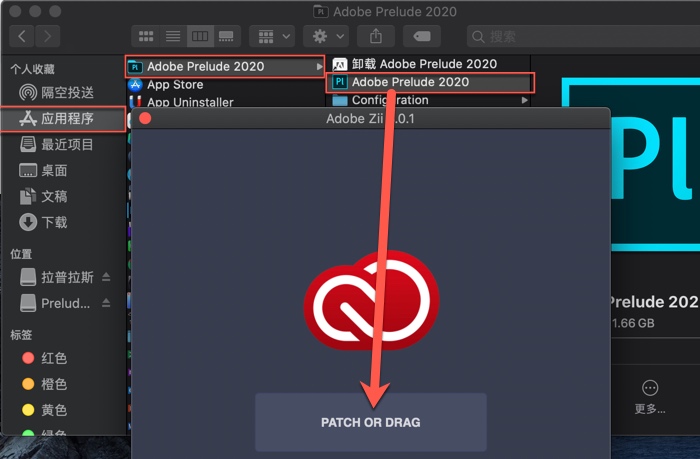This screenshot has width=700, height=459.
Task: Click the Edit Tags toolbar icon
Action: click(x=421, y=36)
